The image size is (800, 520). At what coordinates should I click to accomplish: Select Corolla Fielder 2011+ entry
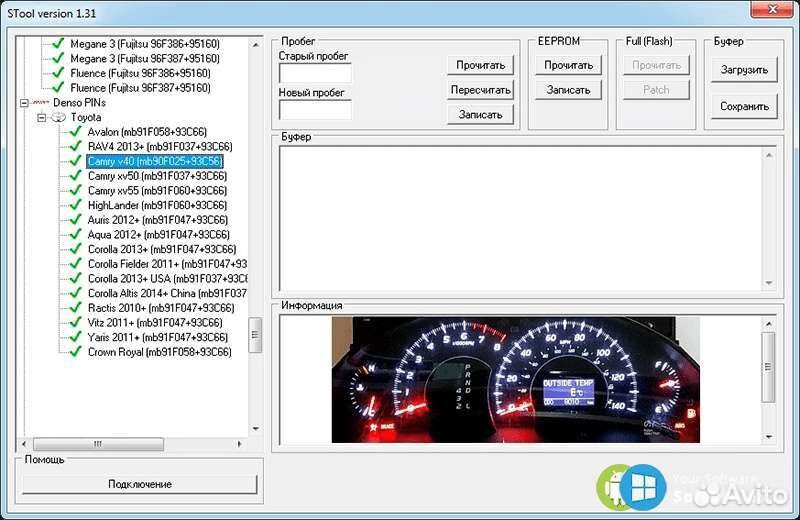[x=167, y=264]
